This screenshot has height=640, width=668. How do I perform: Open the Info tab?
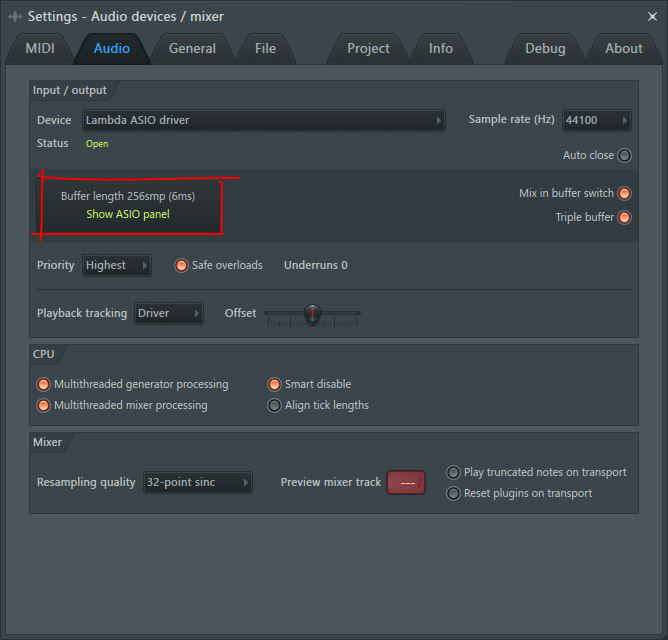click(x=441, y=49)
